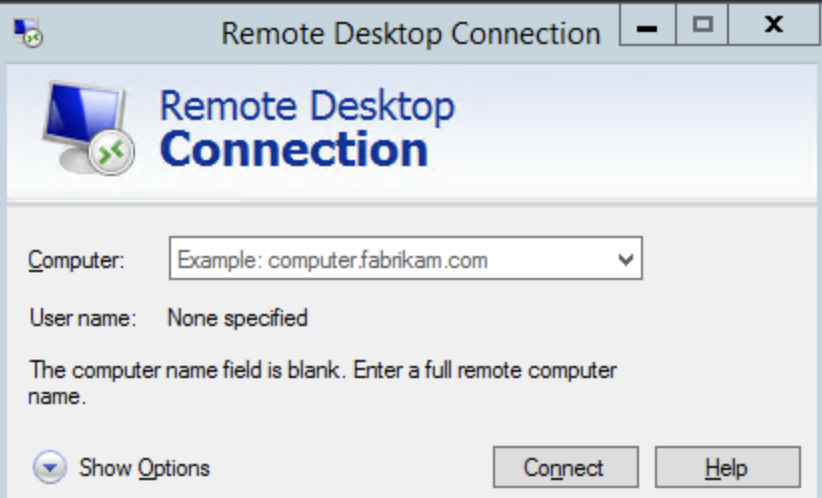822x498 pixels.
Task: Open Help with the Help button
Action: pyautogui.click(x=727, y=467)
